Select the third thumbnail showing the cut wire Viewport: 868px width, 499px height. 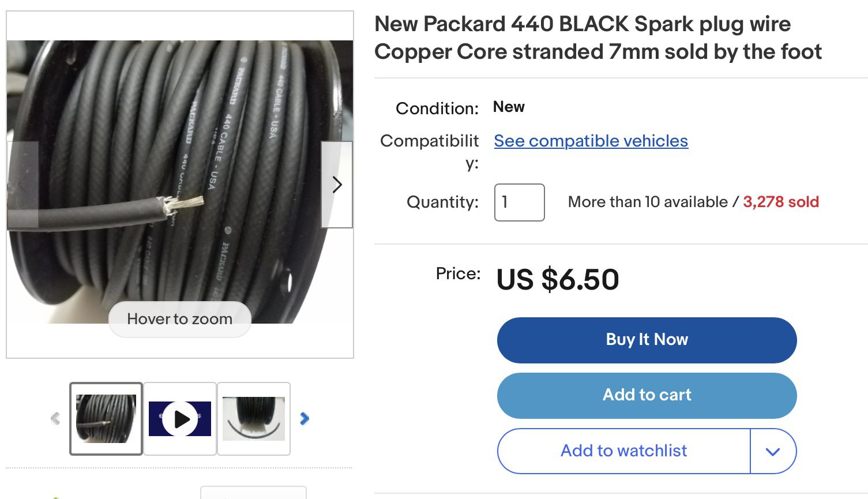254,419
